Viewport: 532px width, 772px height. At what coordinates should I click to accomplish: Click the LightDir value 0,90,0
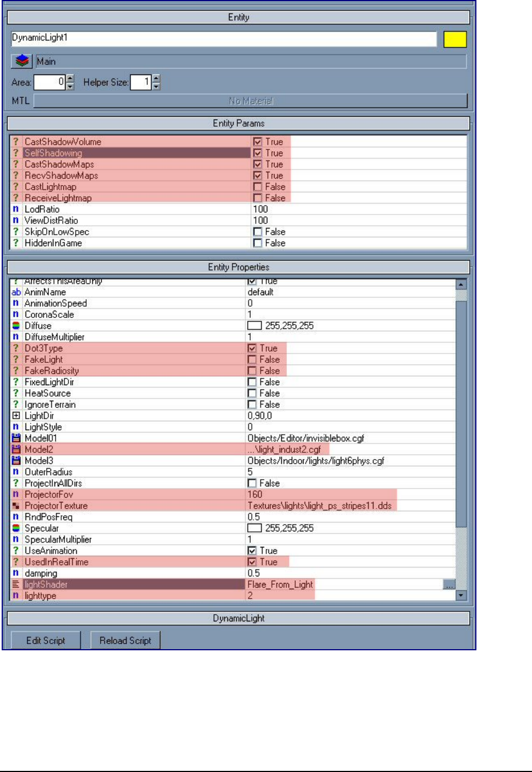pyautogui.click(x=260, y=416)
